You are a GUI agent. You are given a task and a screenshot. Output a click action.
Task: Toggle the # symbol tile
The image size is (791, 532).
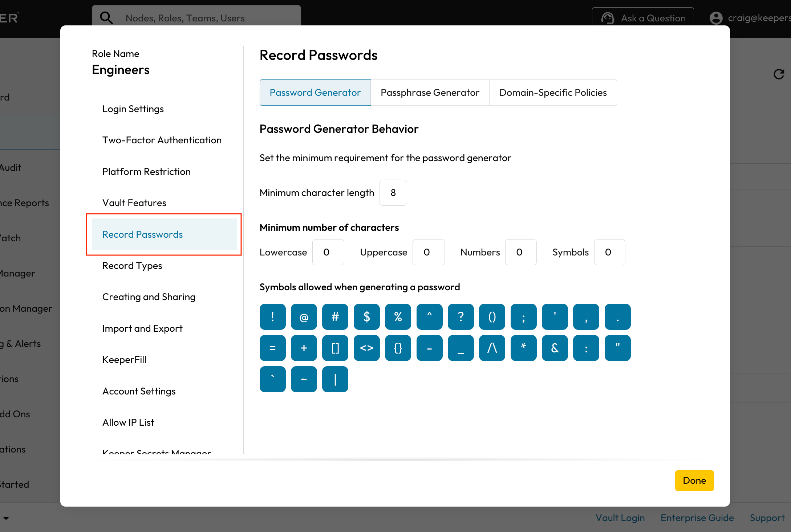tap(335, 317)
